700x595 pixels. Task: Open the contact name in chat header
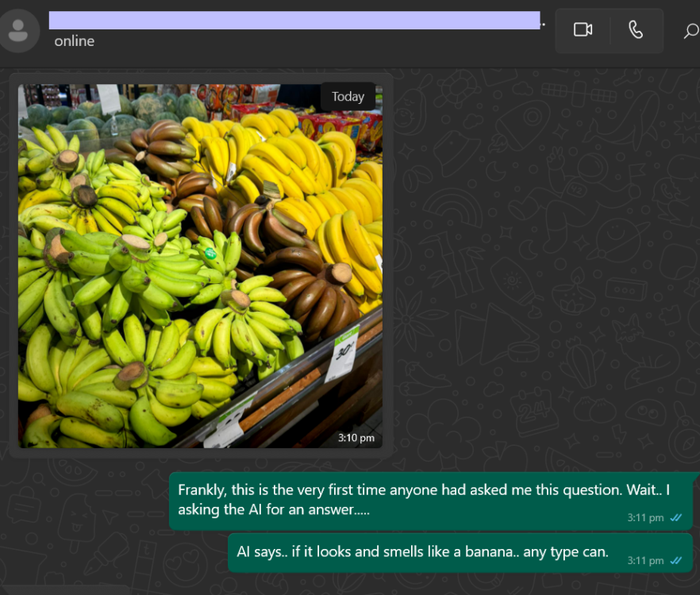(x=294, y=20)
